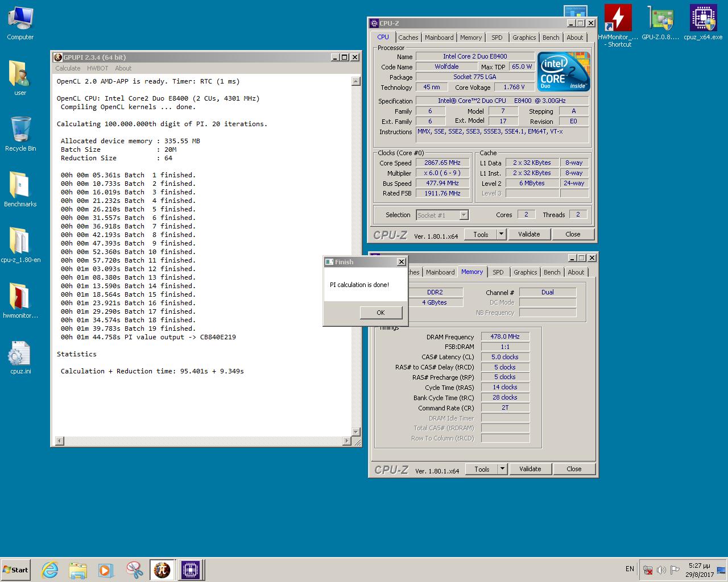Open the cpu-z_1.80-en folder
Screen dimensions: 728x582
point(20,246)
